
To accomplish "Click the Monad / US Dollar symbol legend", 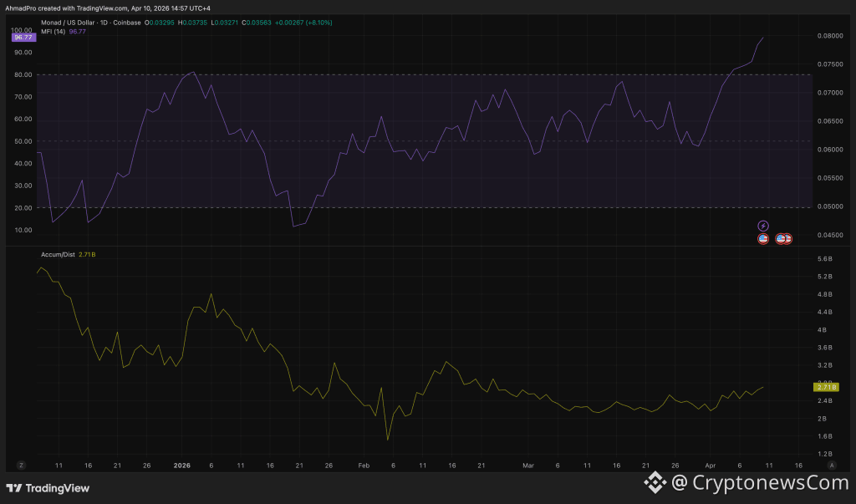I will 90,23.
